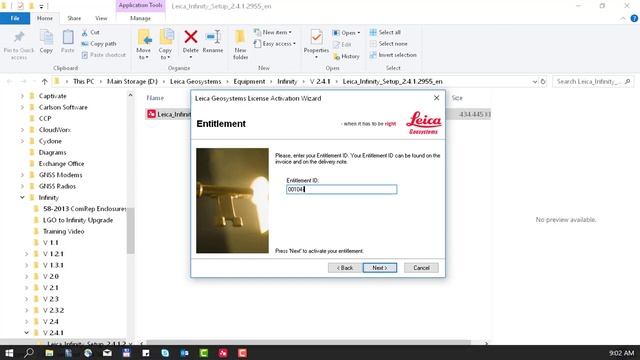The image size is (640, 360).
Task: Close the License Activation Wizard dialog
Action: coord(436,98)
